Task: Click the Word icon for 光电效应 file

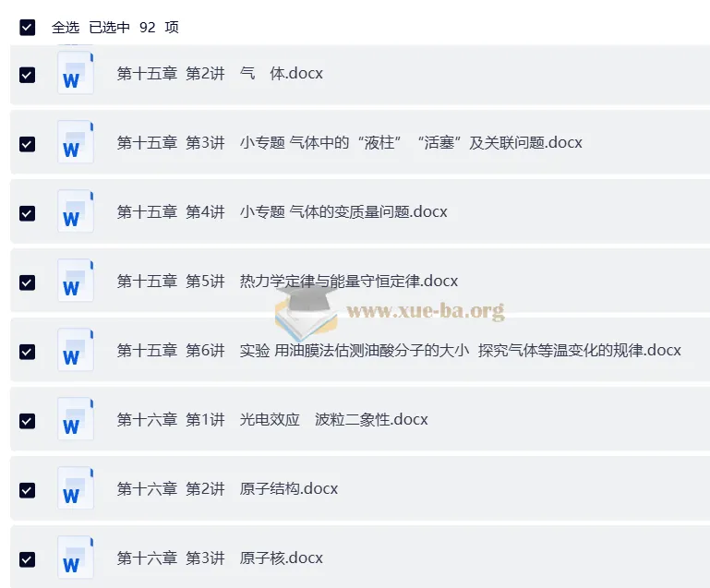Action: coord(76,419)
